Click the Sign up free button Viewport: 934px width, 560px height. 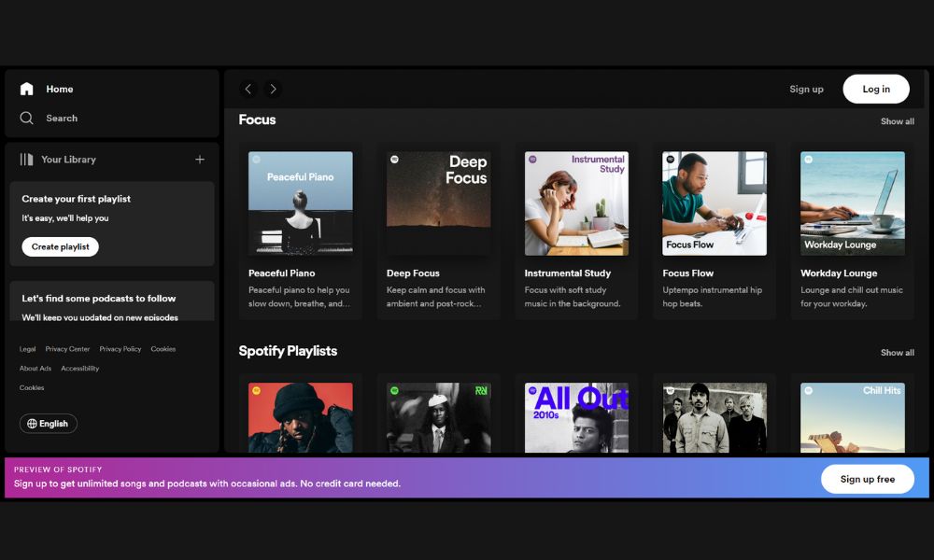pyautogui.click(x=867, y=479)
